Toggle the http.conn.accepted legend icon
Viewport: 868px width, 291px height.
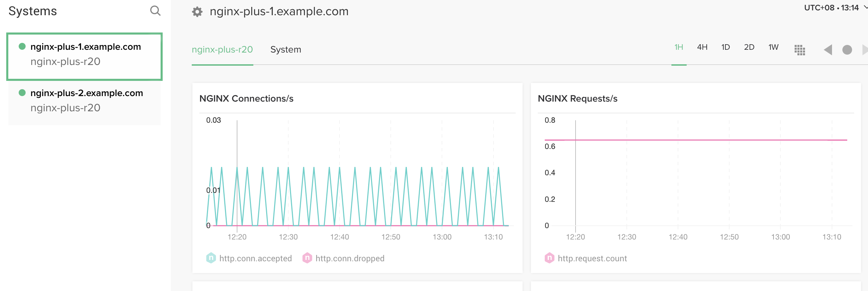pos(211,258)
